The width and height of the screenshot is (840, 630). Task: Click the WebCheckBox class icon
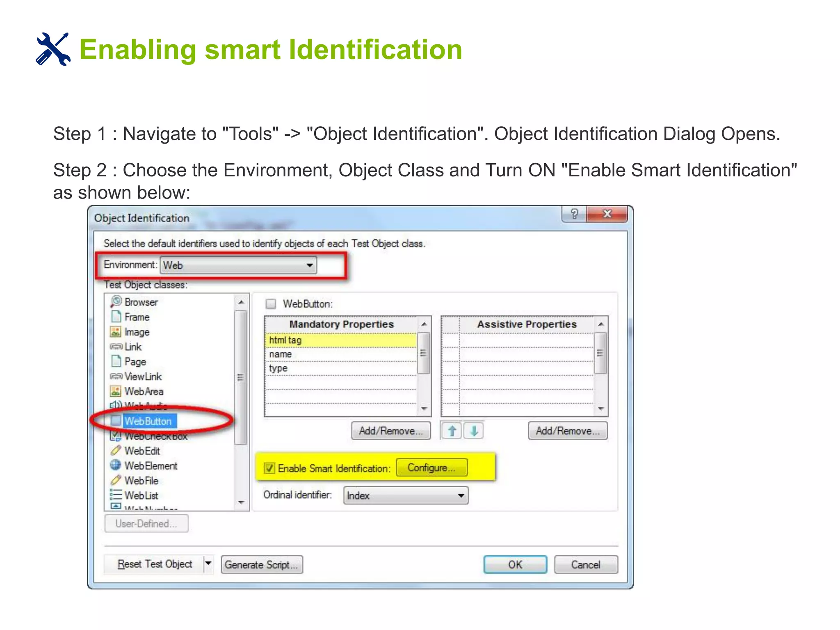tap(116, 436)
